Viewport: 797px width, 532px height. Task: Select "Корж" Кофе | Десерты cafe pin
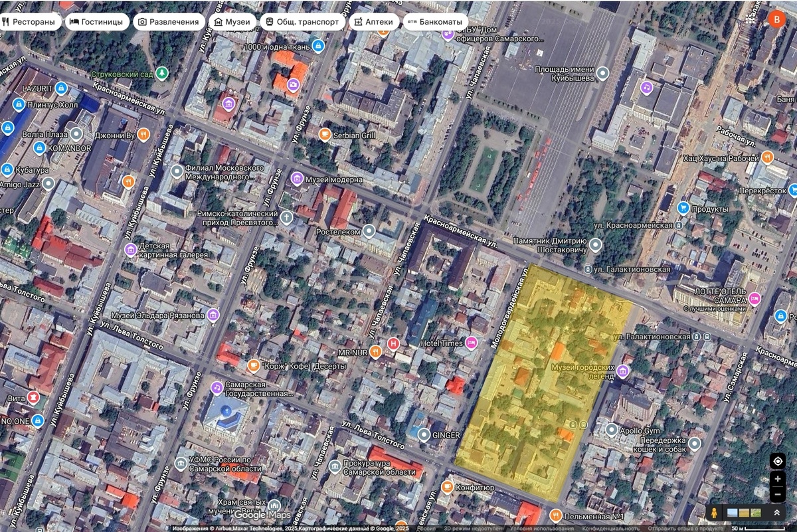pyautogui.click(x=253, y=366)
